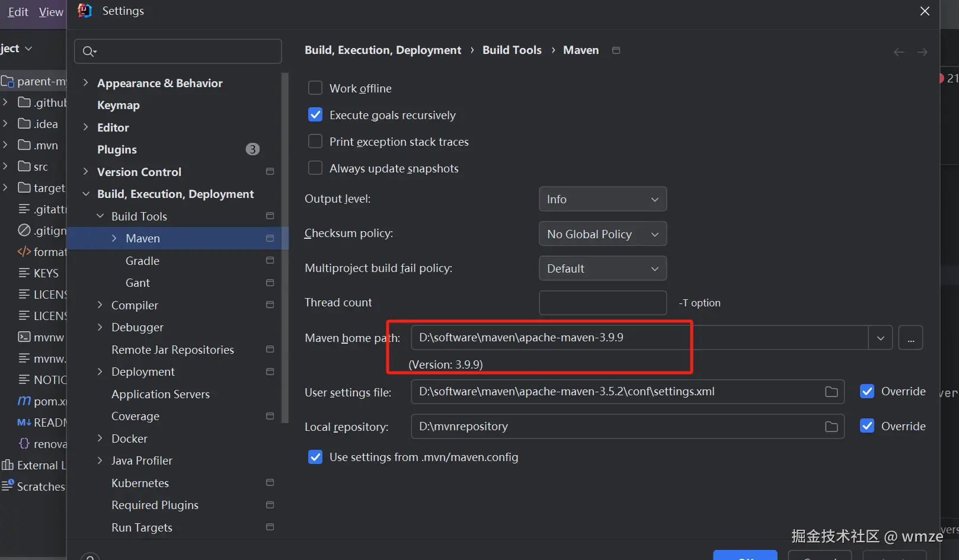This screenshot has height=560, width=959.
Task: Click the folder icon for Local repository
Action: [832, 427]
